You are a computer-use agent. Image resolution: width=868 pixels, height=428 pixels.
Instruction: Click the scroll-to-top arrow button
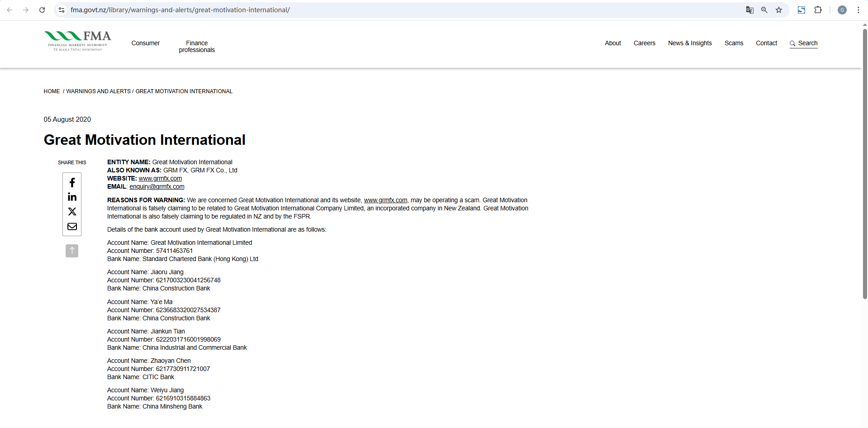72,251
